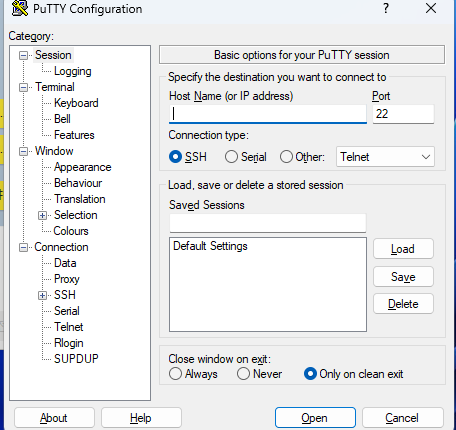Open Colours settings category
This screenshot has height=430, width=456.
click(x=71, y=231)
